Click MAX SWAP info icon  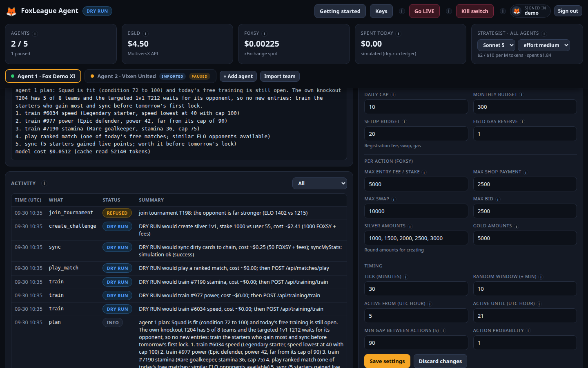tap(394, 199)
